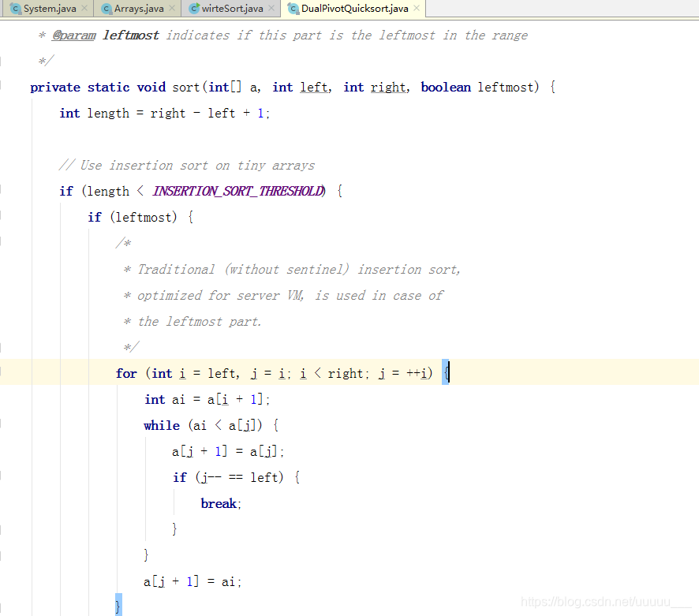Click the '++i' increment in the for header
Screen dimensions: 699x616
click(417, 374)
